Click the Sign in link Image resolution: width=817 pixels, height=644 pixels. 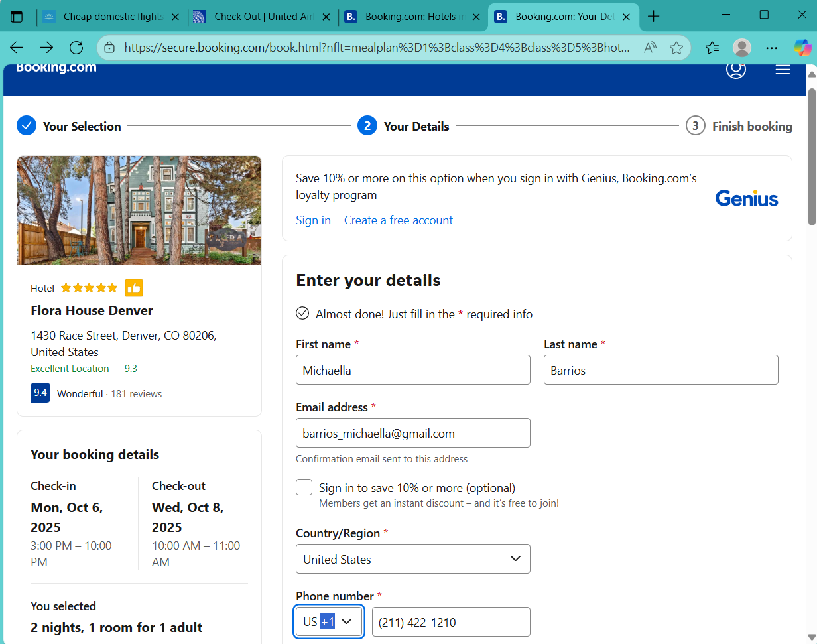[313, 220]
